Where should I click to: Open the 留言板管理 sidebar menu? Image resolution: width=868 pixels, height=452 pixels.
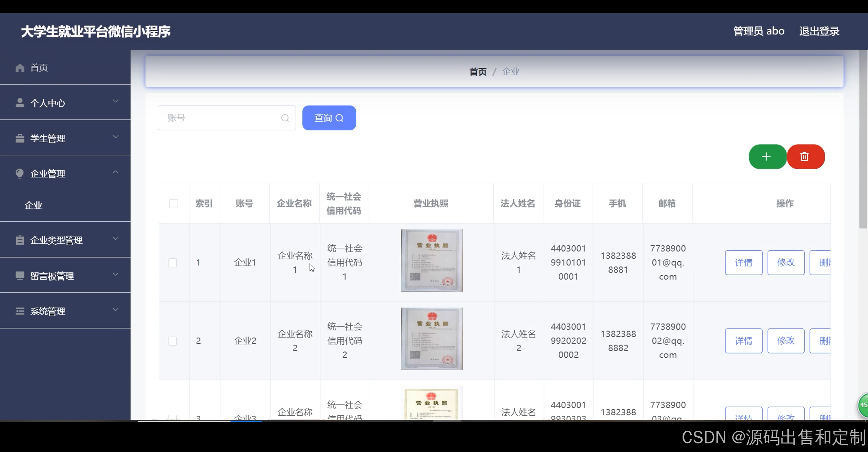pos(65,276)
